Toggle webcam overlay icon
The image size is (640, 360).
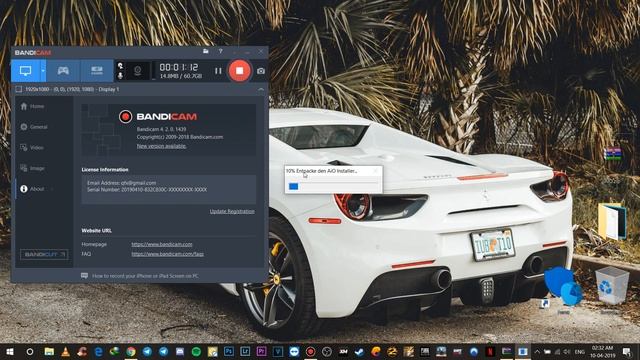tap(138, 71)
